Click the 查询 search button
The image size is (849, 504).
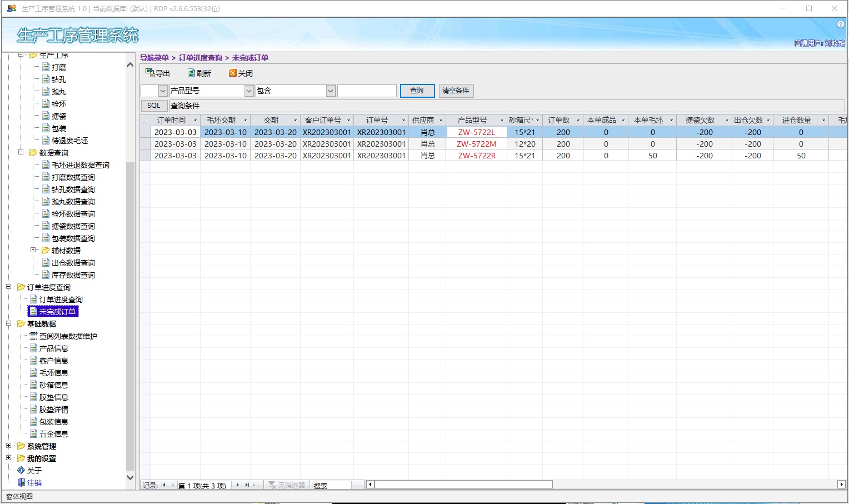tap(417, 91)
